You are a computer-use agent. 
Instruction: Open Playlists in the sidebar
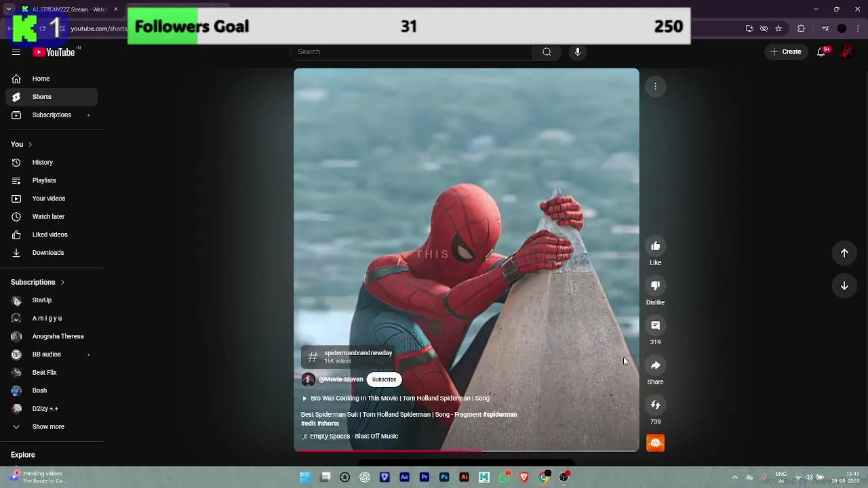click(x=52, y=181)
